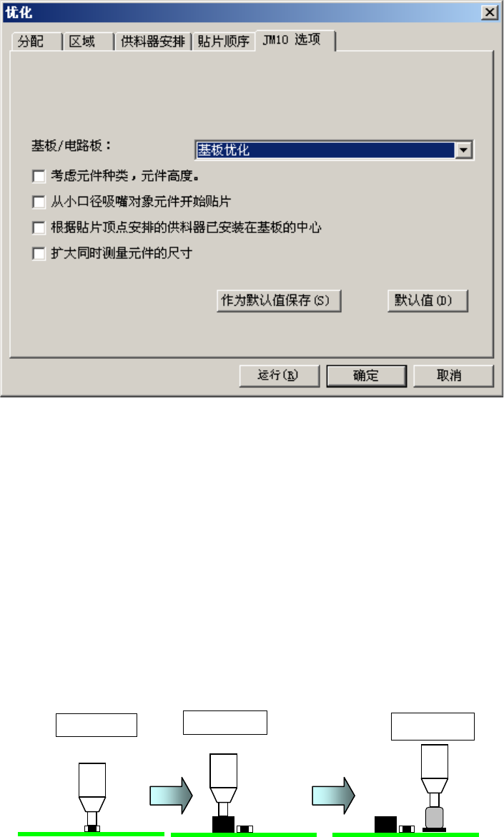Close the 优化 dialog window
504x837 pixels.
pos(489,12)
